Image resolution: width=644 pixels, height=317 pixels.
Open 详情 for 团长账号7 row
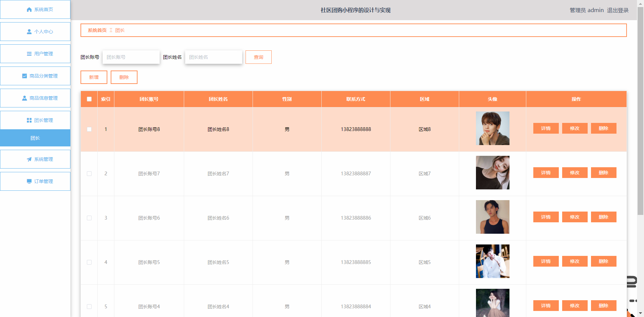click(546, 173)
